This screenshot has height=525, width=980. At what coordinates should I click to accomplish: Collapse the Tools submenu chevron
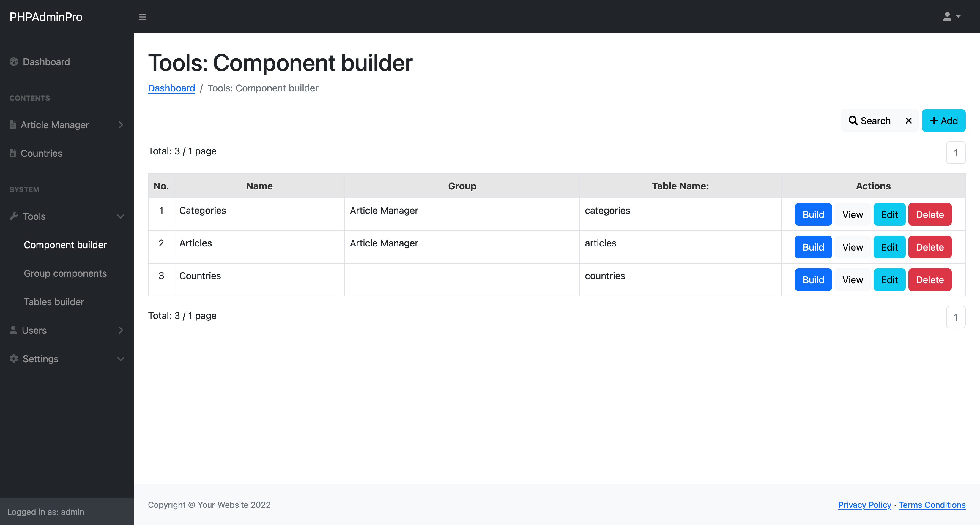pyautogui.click(x=121, y=216)
